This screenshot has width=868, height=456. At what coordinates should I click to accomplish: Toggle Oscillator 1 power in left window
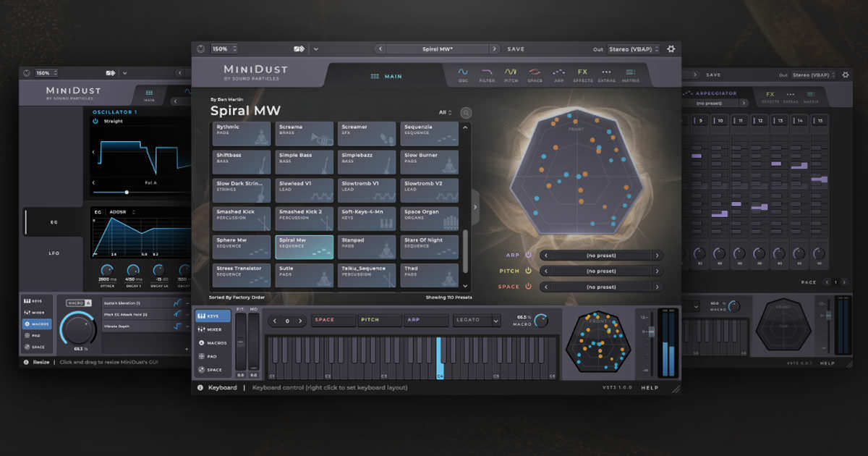95,122
